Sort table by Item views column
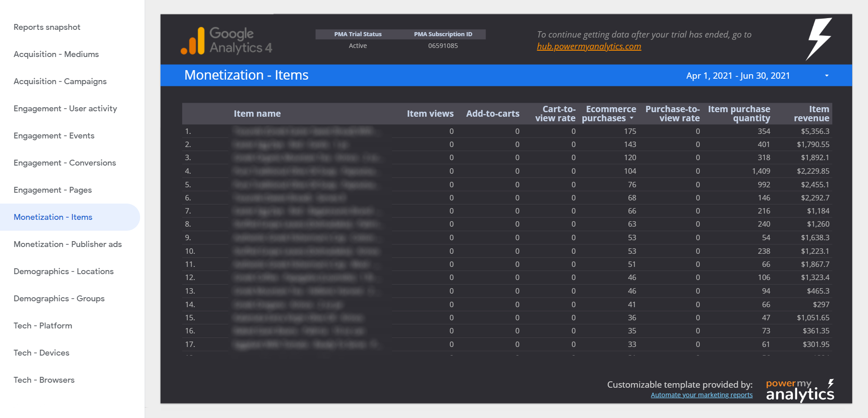Screen dimensions: 868x418 (x=430, y=114)
